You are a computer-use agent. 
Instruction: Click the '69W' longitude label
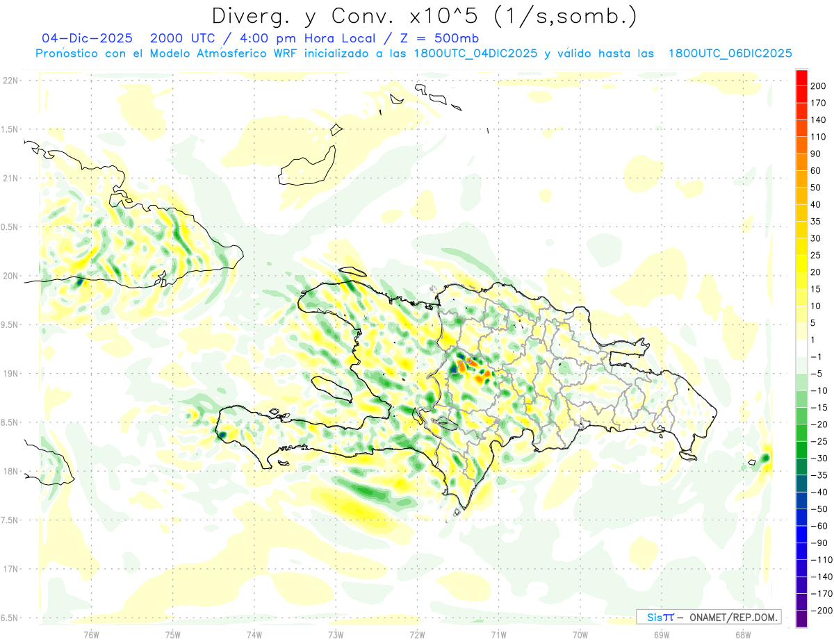[x=662, y=634]
